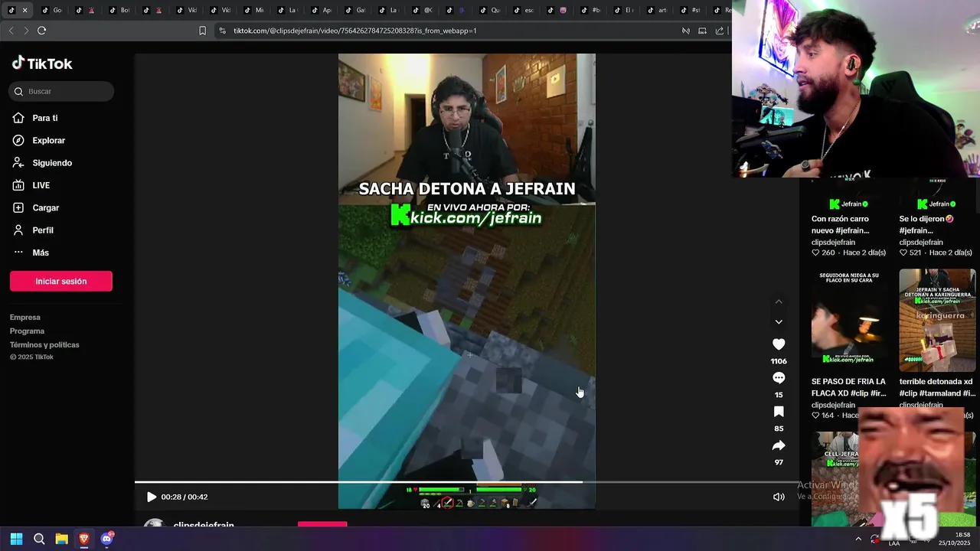The width and height of the screenshot is (980, 551).
Task: Open the Siguiendo people icon
Action: [x=18, y=163]
